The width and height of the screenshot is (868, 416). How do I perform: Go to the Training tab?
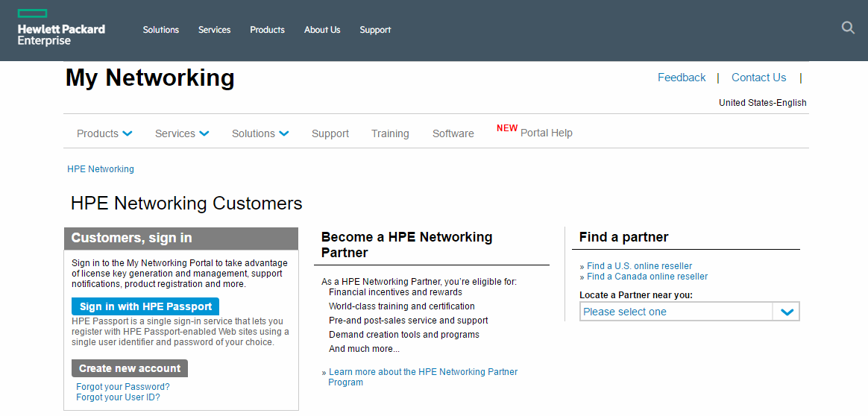click(390, 133)
